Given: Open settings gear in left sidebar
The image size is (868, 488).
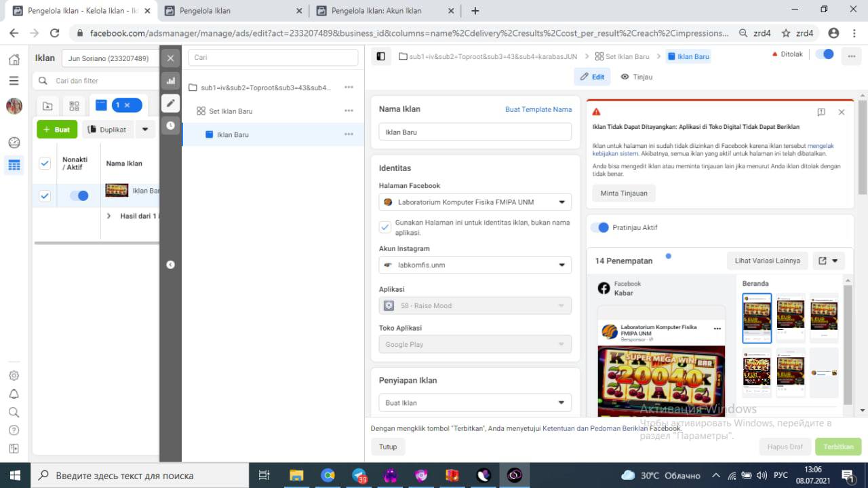Looking at the screenshot, I should (14, 375).
